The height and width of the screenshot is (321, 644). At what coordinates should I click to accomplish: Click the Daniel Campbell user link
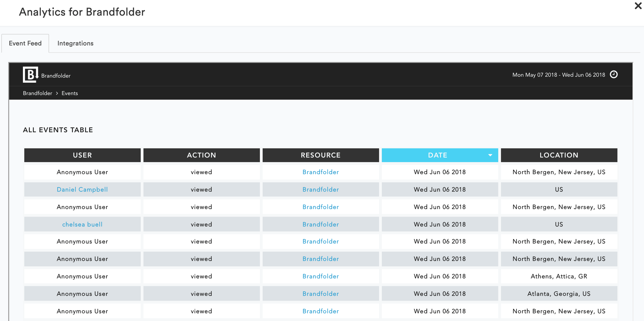click(x=82, y=189)
